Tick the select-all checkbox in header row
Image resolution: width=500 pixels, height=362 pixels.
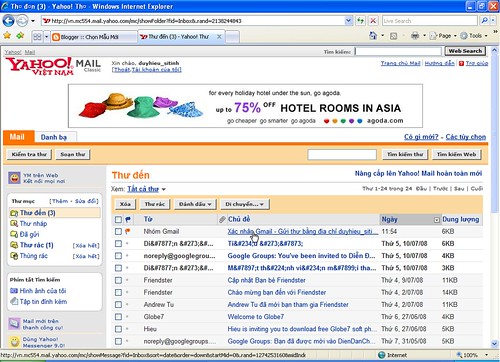coord(118,219)
